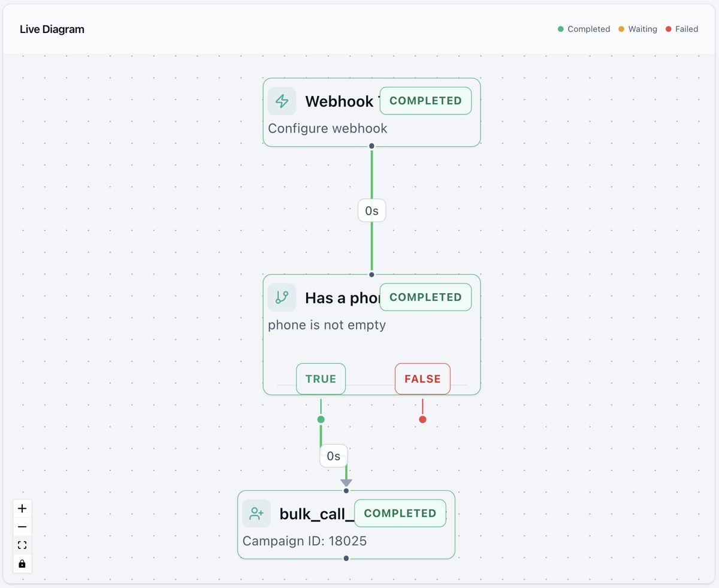Image resolution: width=719 pixels, height=588 pixels.
Task: Click the Completed legend item
Action: (x=584, y=29)
